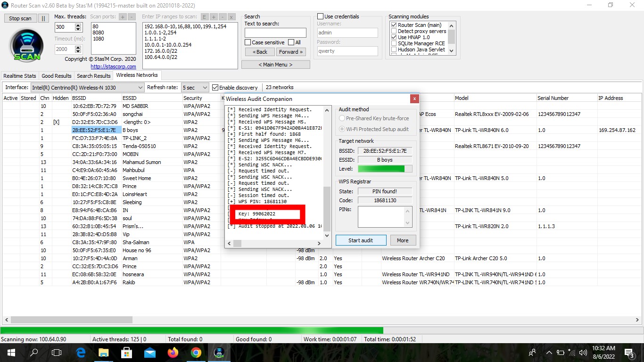Uncheck Use HNAP 1.0 module
The image size is (644, 362).
394,37
